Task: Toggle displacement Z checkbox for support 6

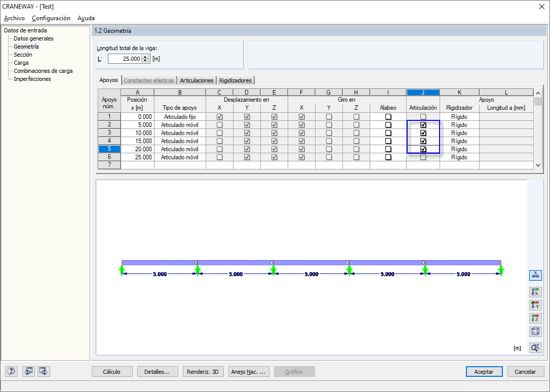Action: (274, 157)
